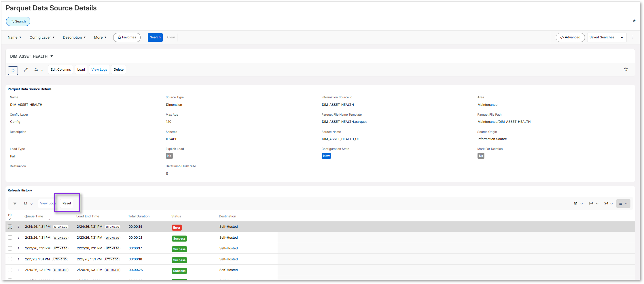Viewport: 644px width, 284px height.
Task: Select the 2/22/26 row checkbox
Action: coord(10,248)
